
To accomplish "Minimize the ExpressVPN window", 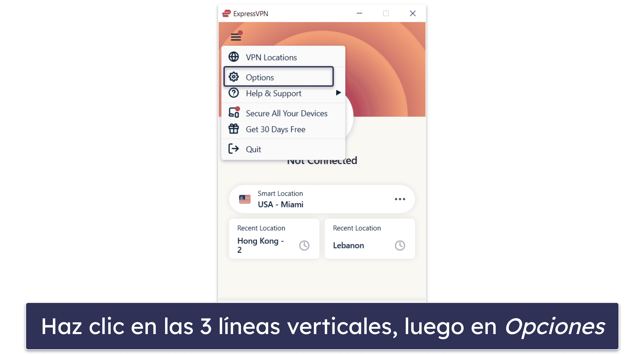I will 359,13.
